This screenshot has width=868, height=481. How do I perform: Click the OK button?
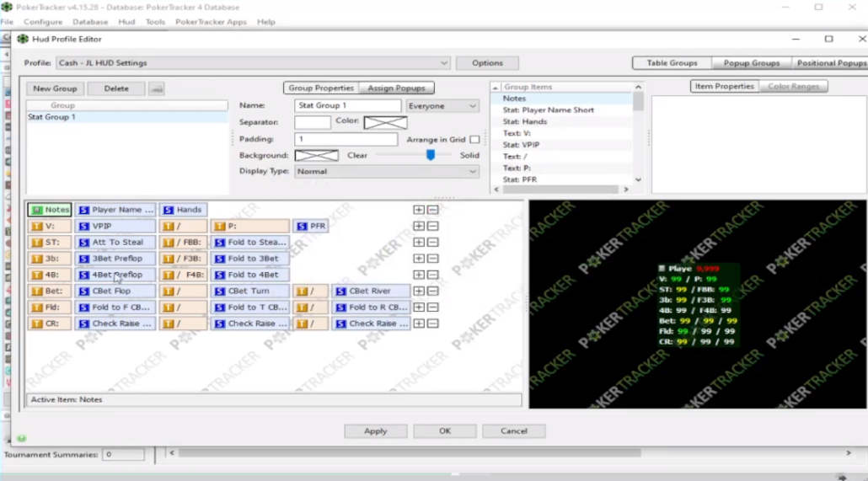444,431
